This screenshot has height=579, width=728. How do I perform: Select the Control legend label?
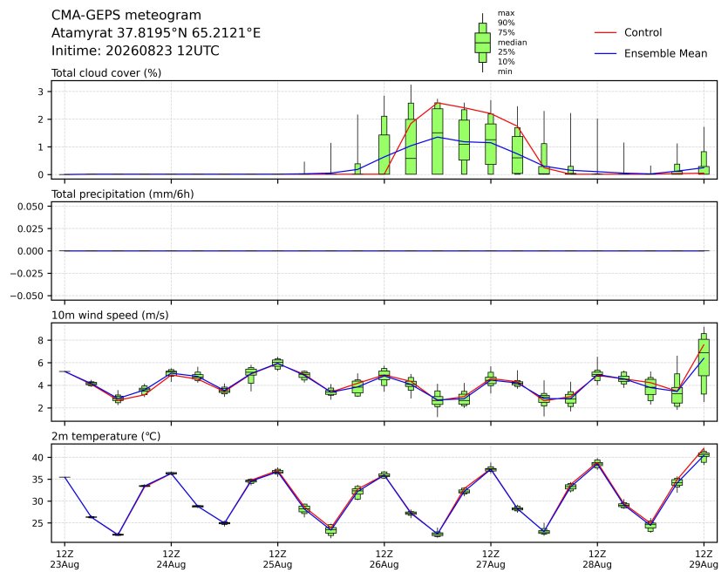click(643, 32)
